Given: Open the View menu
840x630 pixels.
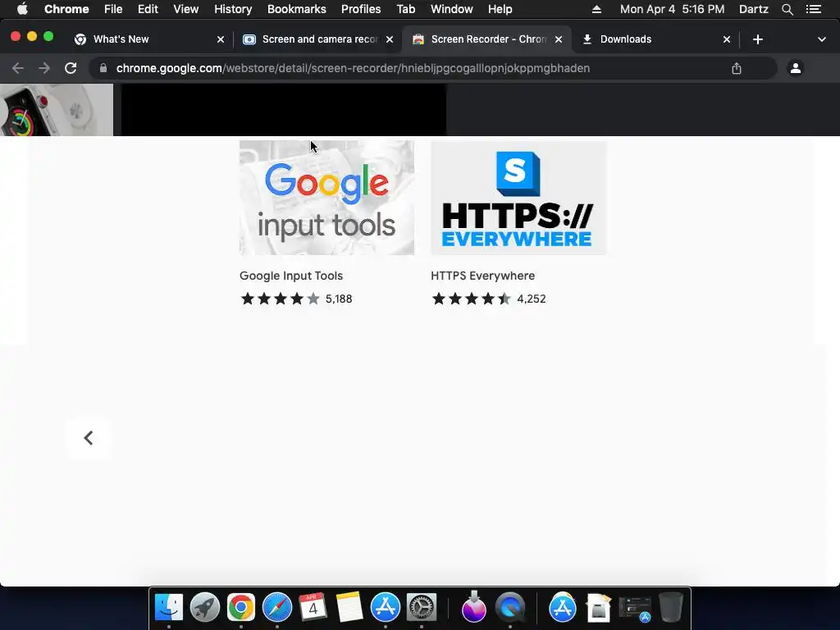Looking at the screenshot, I should pos(186,9).
